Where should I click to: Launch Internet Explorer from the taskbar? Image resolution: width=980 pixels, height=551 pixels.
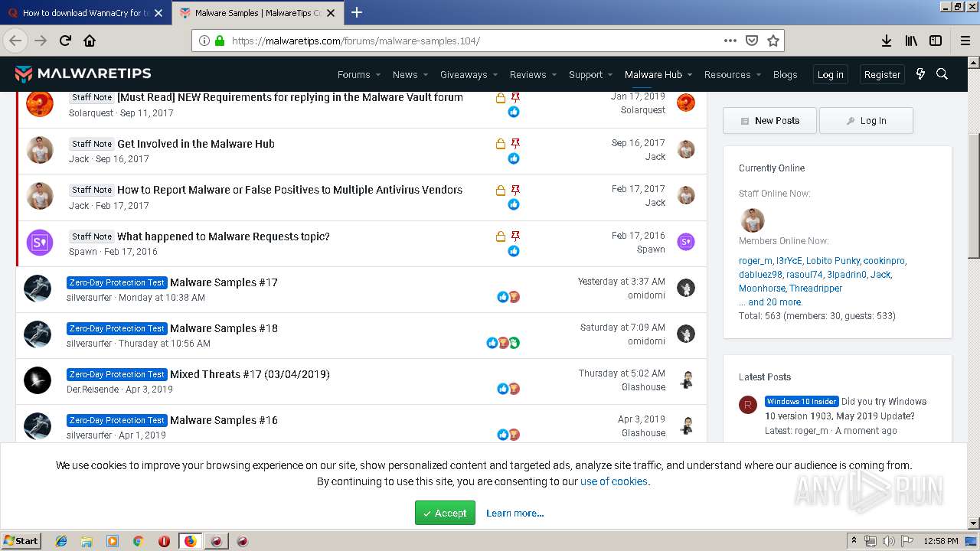pyautogui.click(x=61, y=541)
